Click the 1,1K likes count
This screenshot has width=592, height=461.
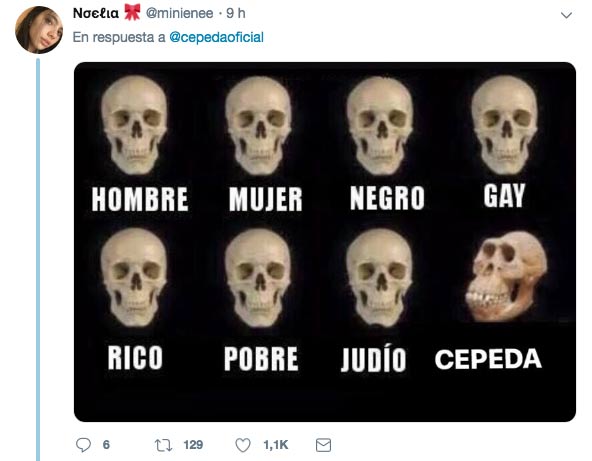pos(276,445)
